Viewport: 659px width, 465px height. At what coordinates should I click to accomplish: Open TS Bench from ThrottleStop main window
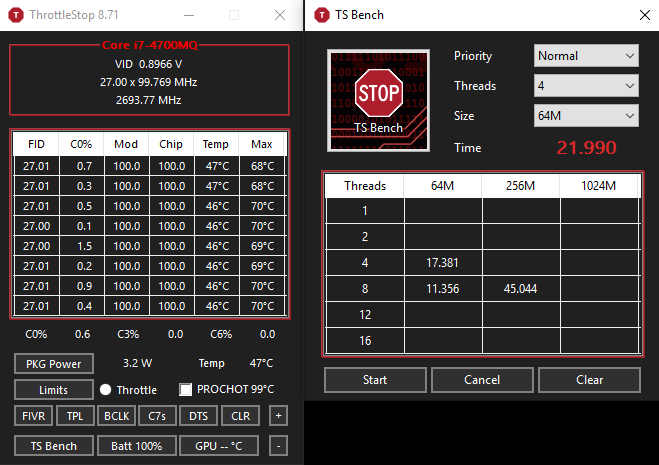click(54, 446)
